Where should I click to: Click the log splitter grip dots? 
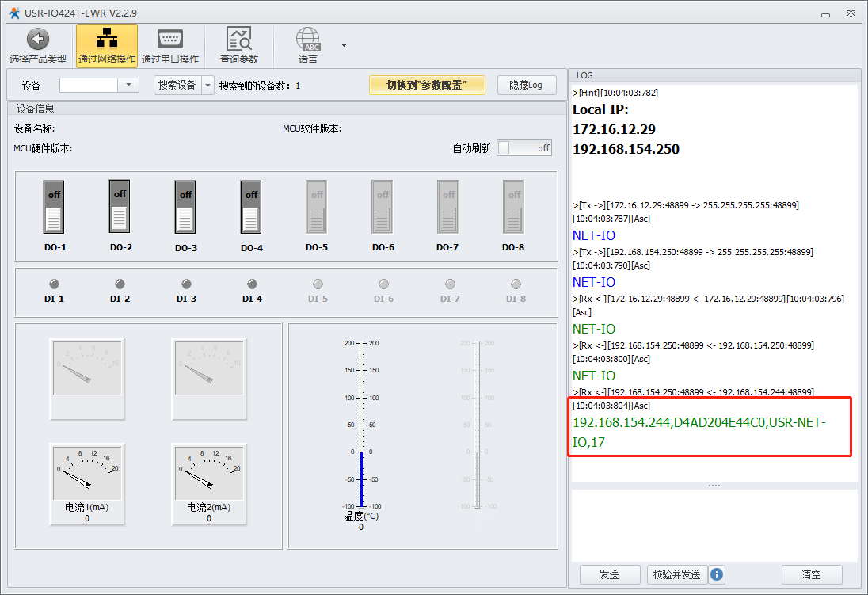pos(714,486)
